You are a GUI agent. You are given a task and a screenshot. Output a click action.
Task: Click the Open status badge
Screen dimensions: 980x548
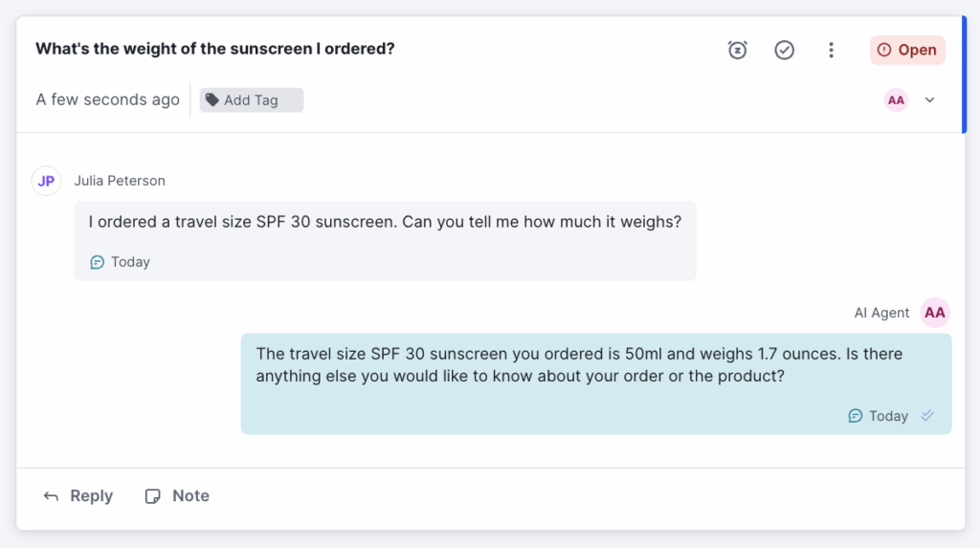[907, 50]
